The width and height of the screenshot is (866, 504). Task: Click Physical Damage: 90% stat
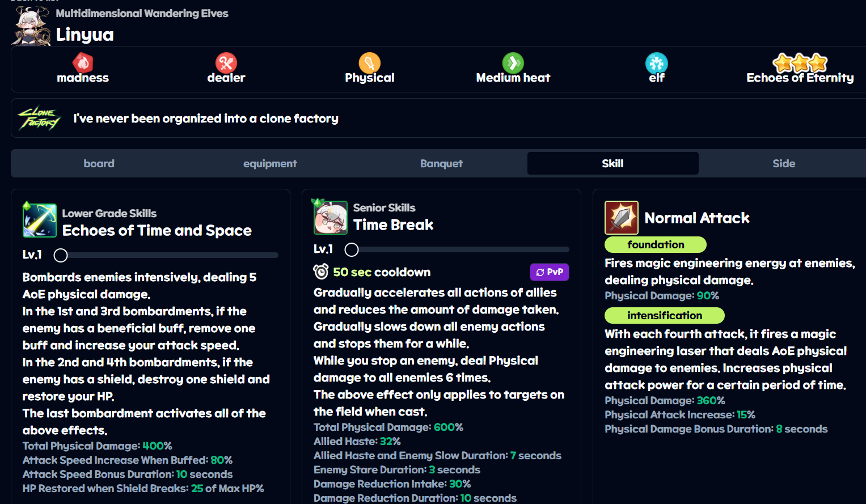coord(662,296)
